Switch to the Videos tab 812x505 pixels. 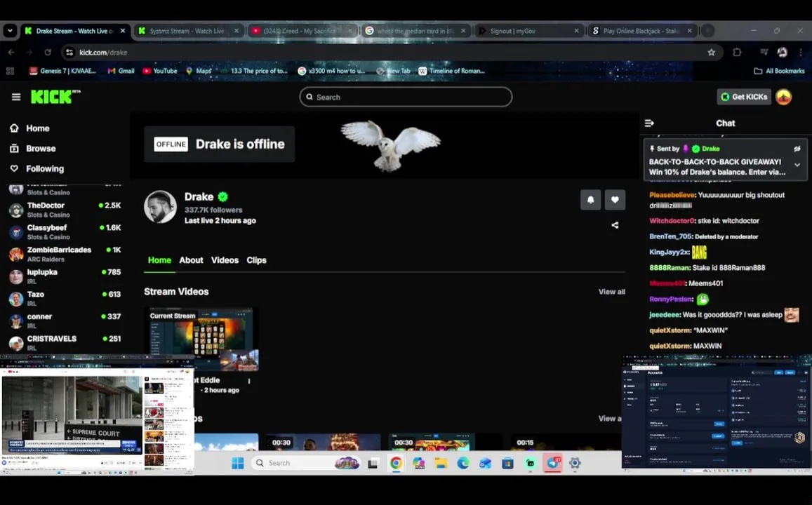coord(225,260)
